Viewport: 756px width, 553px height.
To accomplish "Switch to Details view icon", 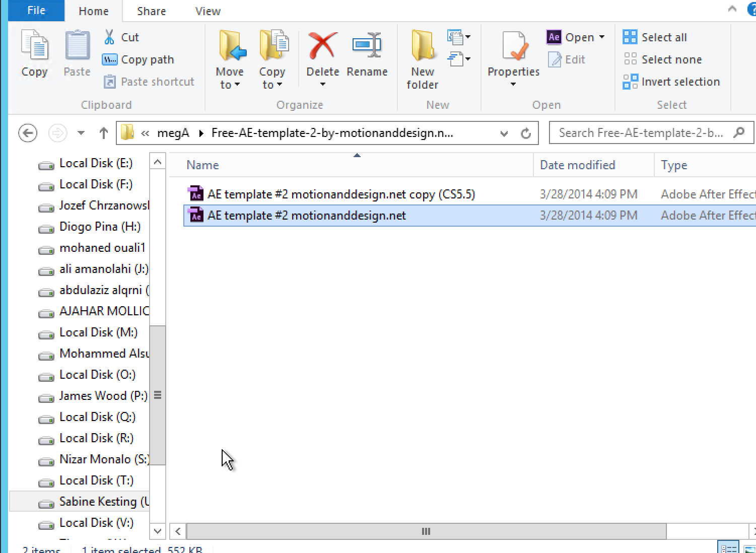I will [x=729, y=547].
